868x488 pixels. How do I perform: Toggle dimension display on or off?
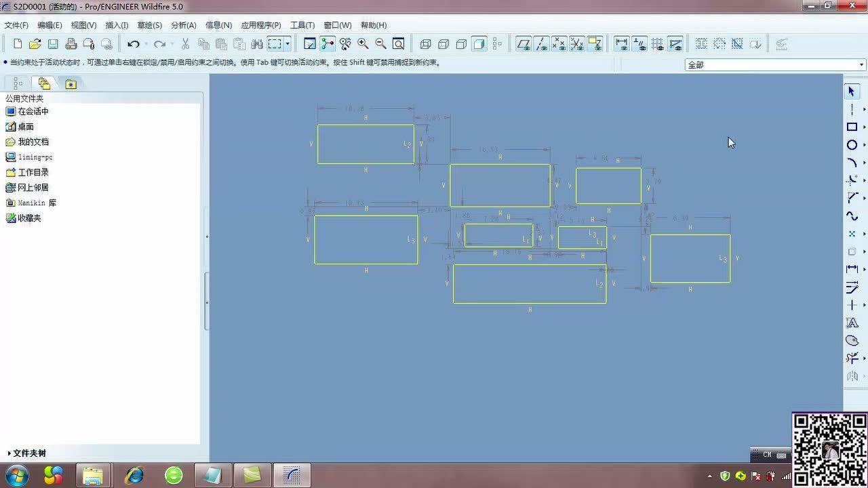pos(621,44)
